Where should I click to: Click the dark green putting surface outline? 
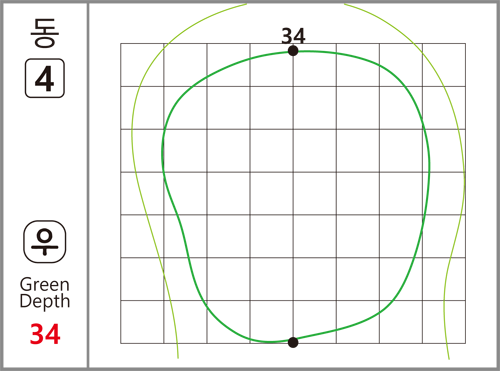[x=429, y=167]
